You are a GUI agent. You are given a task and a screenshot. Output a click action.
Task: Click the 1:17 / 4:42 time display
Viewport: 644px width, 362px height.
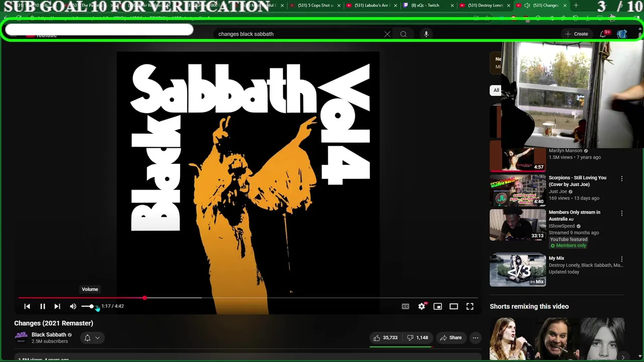[113, 306]
